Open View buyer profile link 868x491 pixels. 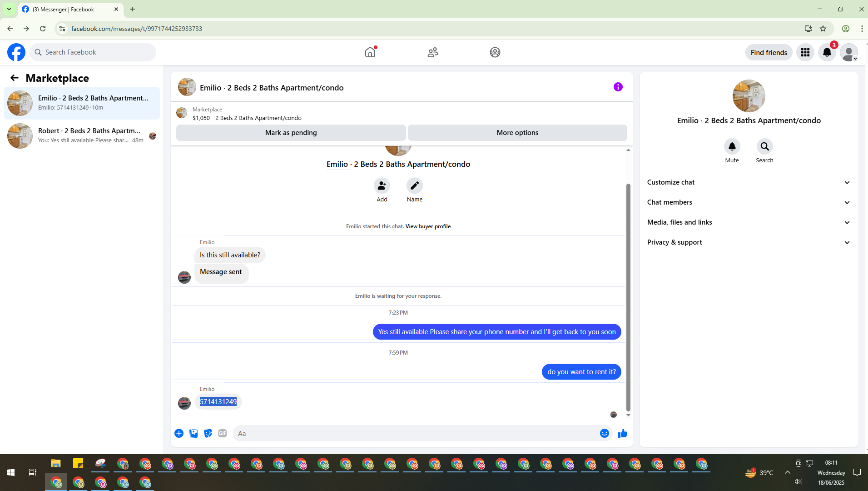point(428,226)
